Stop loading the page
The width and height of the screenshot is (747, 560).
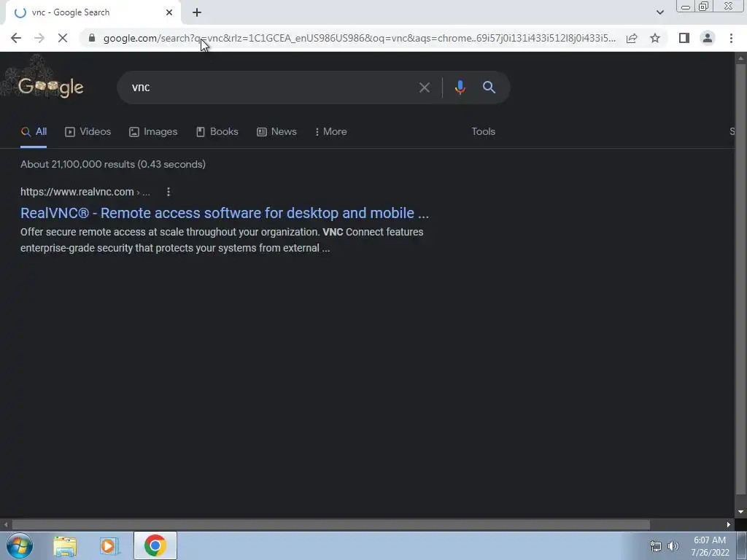tap(63, 38)
